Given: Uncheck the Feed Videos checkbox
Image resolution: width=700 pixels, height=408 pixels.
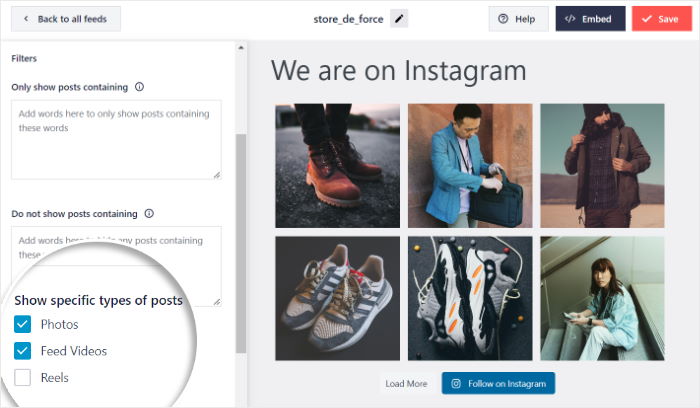Looking at the screenshot, I should pyautogui.click(x=23, y=351).
